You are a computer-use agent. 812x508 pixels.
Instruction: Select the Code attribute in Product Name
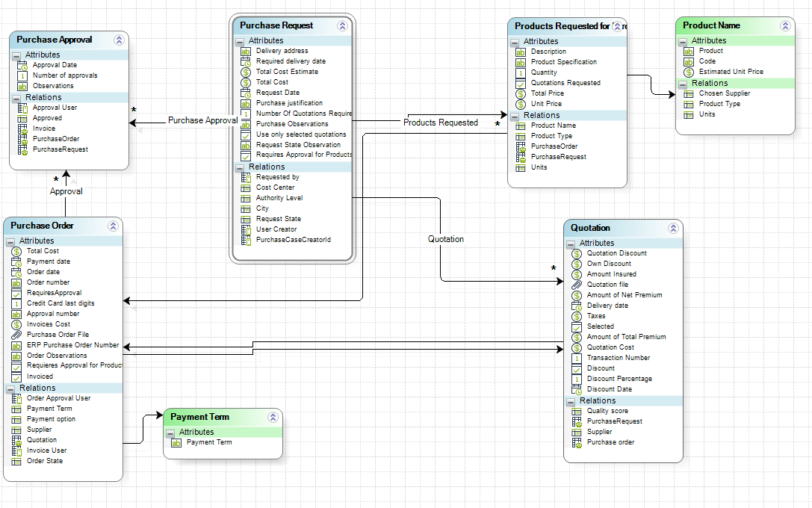pyautogui.click(x=707, y=61)
